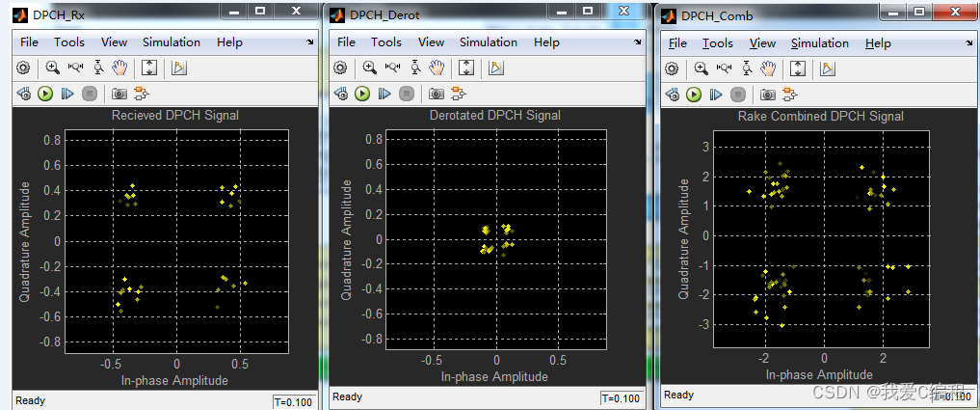Open Simulation menu in DPCH_Comb
This screenshot has height=410, width=980.
click(x=820, y=43)
